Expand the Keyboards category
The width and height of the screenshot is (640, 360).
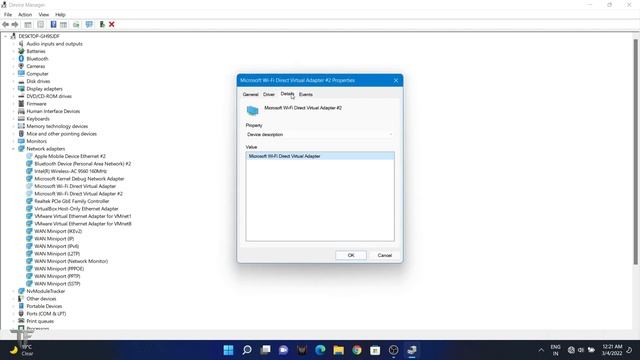13,119
